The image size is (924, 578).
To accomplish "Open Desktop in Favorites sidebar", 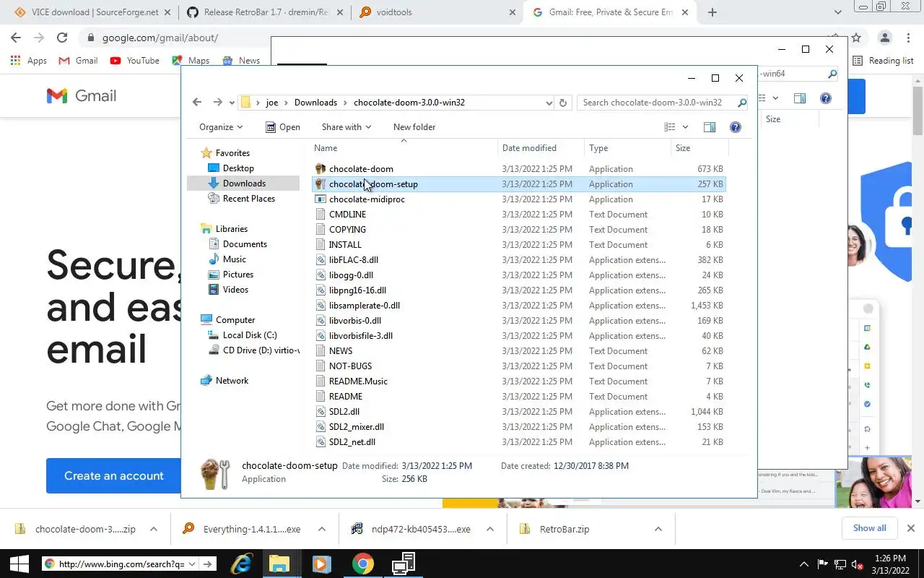I will [238, 168].
